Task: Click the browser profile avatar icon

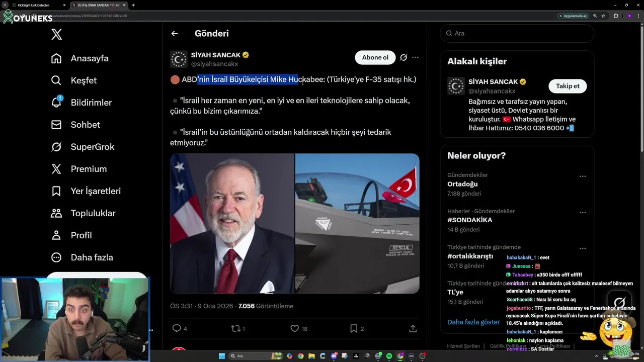Action: pos(629,16)
